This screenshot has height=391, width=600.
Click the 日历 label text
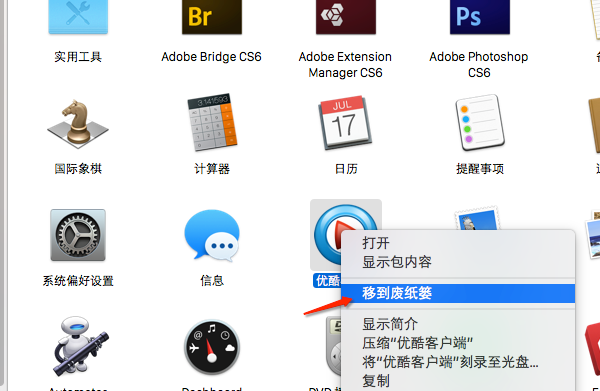pos(346,169)
